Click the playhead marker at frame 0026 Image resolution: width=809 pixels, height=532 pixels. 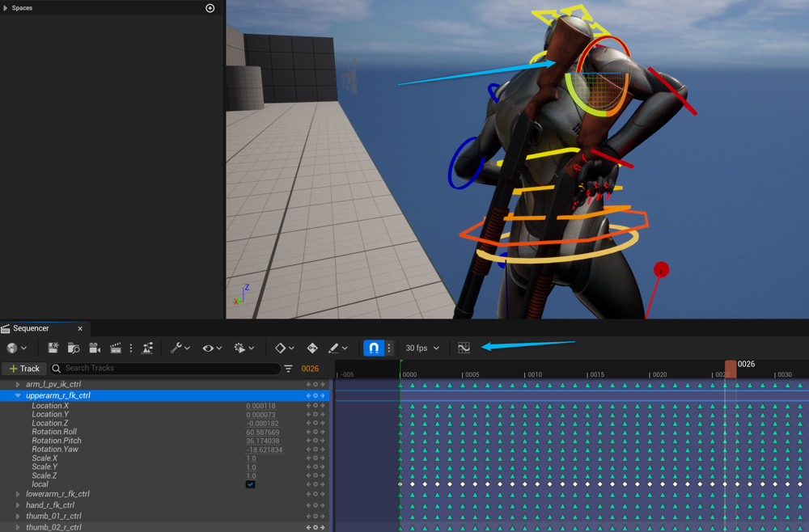[731, 367]
